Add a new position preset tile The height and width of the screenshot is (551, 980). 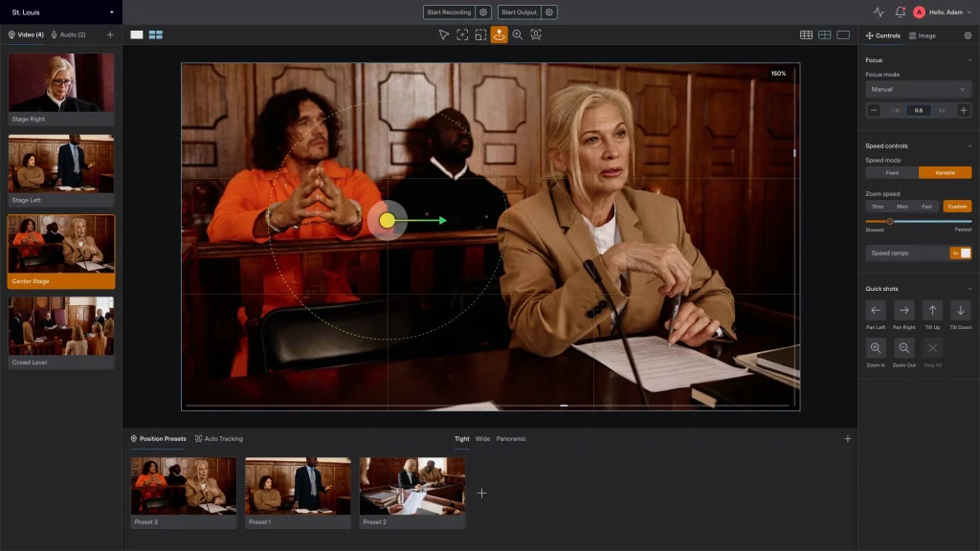[x=482, y=493]
